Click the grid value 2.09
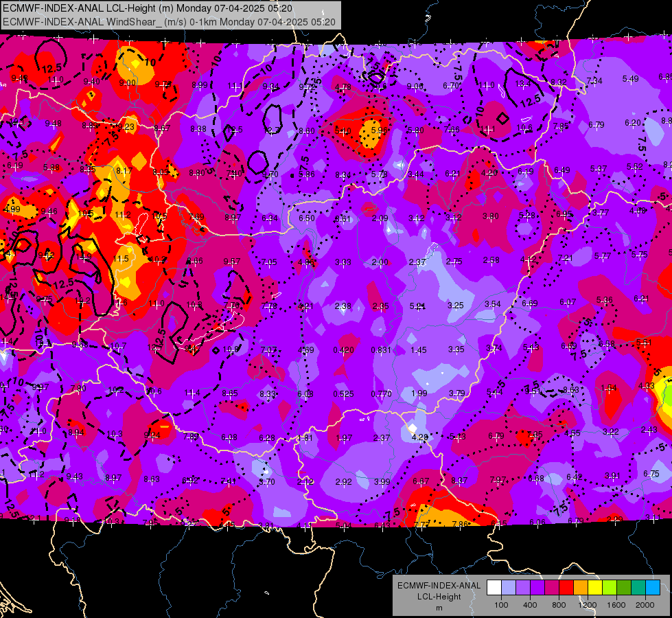This screenshot has width=672, height=618. [380, 218]
